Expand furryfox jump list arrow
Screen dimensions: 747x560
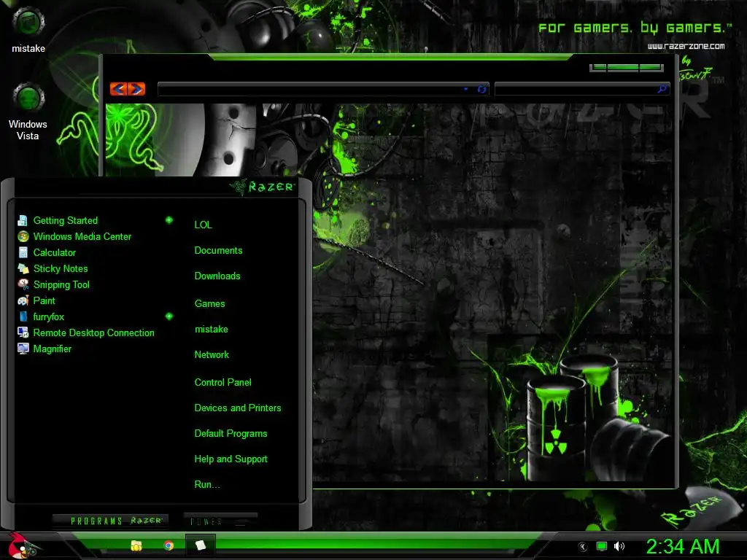point(169,316)
